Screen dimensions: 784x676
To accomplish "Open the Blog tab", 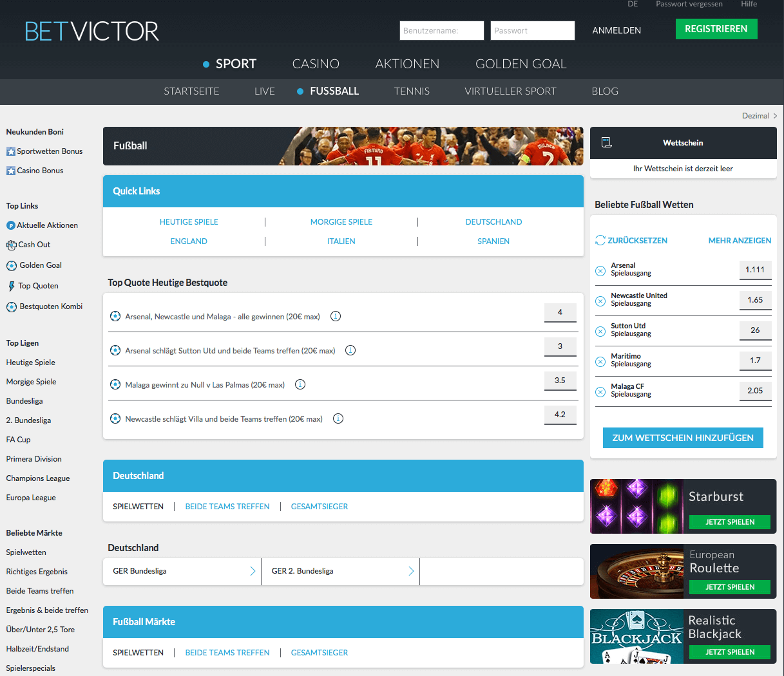I will (605, 91).
